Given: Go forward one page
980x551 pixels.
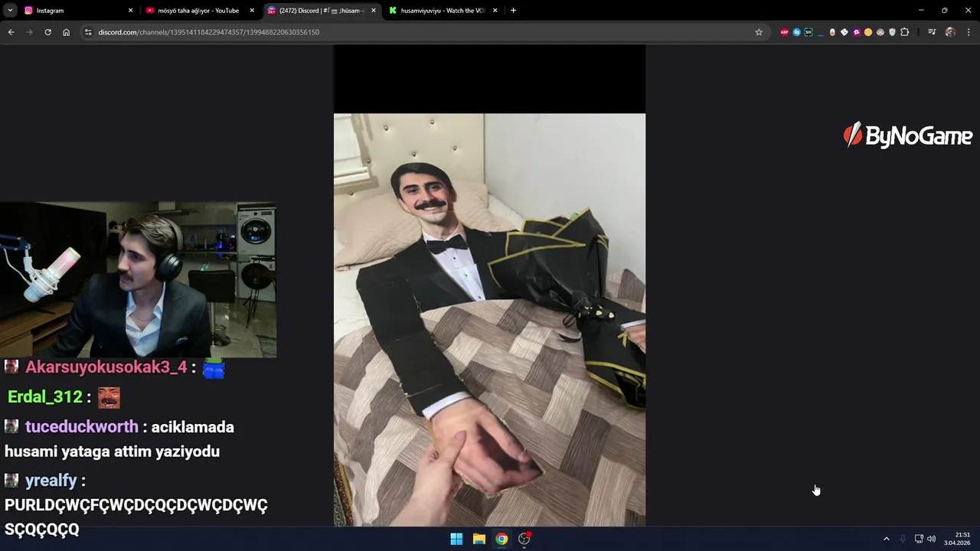Looking at the screenshot, I should [x=29, y=32].
